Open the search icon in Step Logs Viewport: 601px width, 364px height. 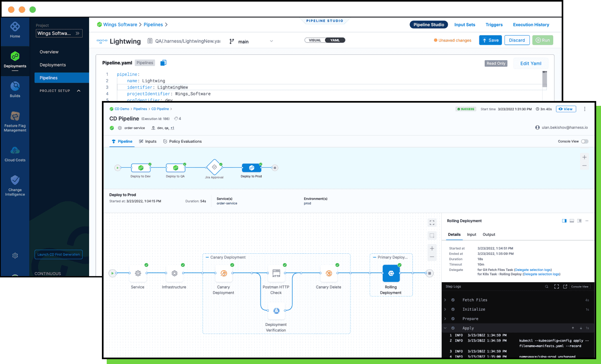click(546, 287)
